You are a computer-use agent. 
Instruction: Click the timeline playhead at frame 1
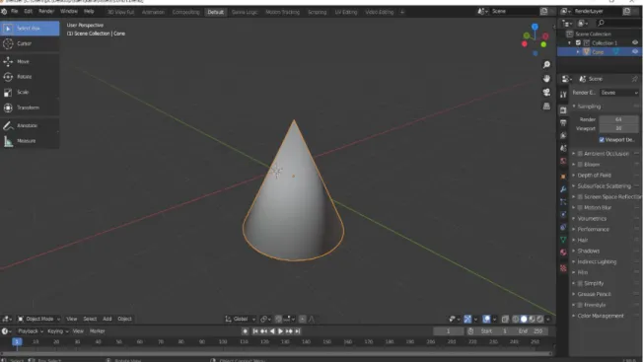pyautogui.click(x=17, y=342)
